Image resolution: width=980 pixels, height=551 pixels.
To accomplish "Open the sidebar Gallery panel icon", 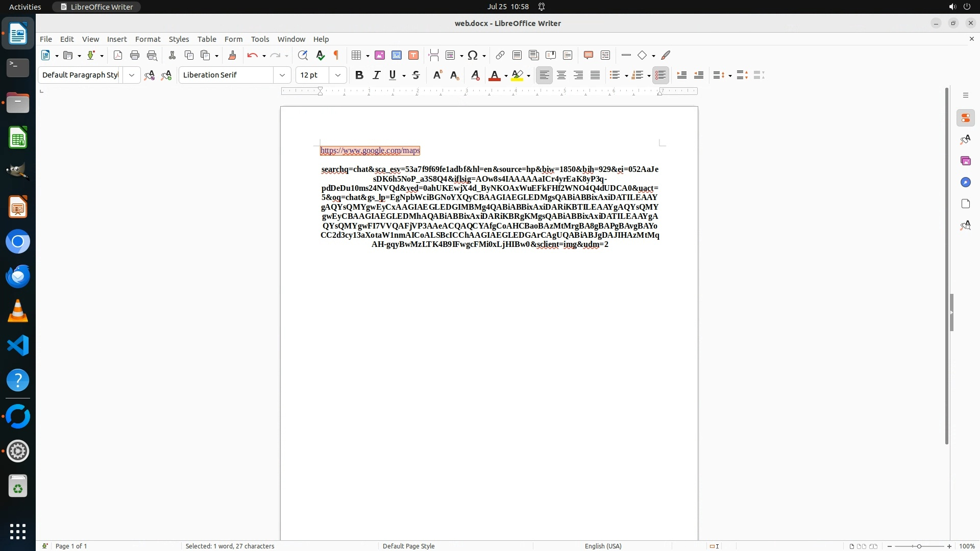I will click(965, 161).
